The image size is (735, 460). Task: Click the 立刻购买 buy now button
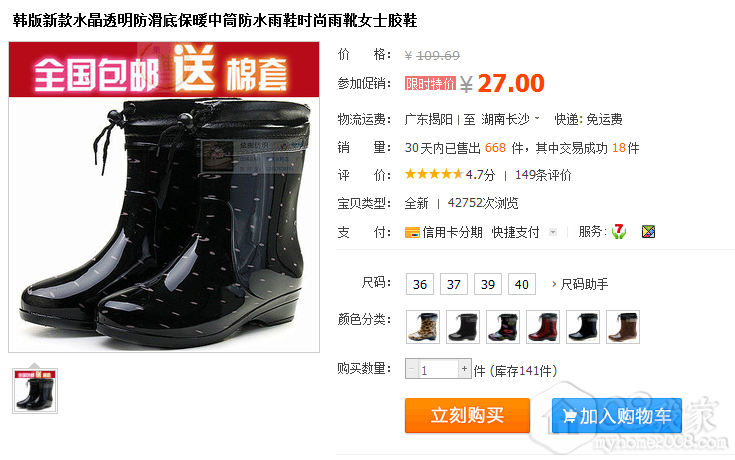(x=467, y=415)
